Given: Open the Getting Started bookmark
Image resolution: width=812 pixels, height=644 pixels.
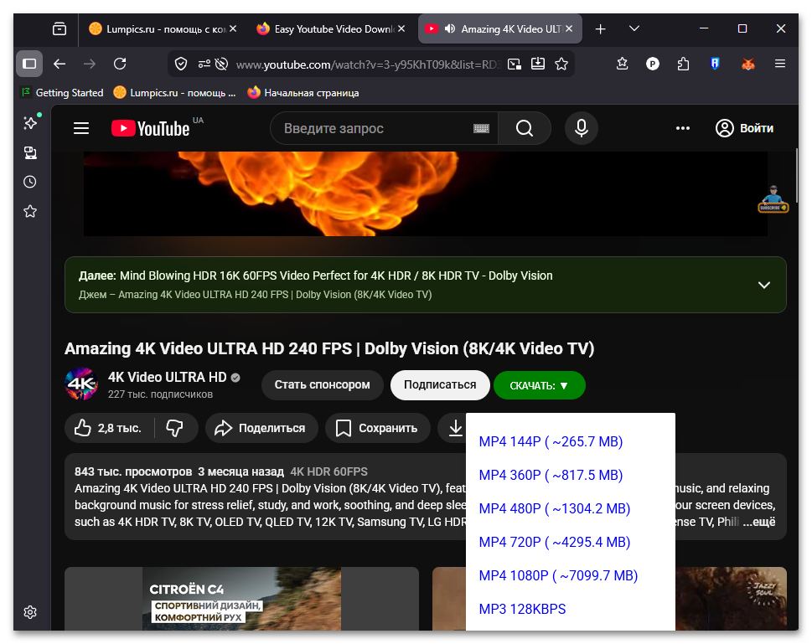Looking at the screenshot, I should pyautogui.click(x=62, y=93).
